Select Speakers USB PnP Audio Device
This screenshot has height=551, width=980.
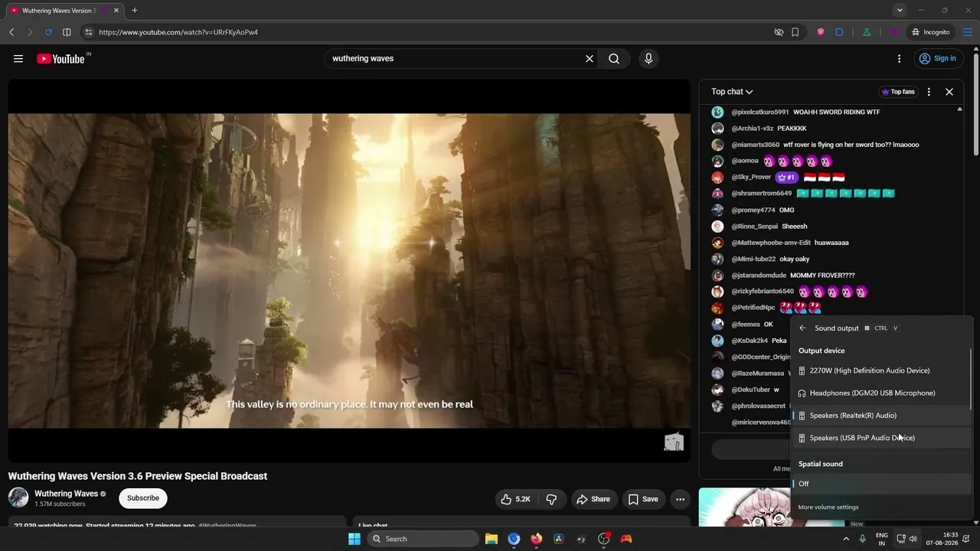(880, 438)
